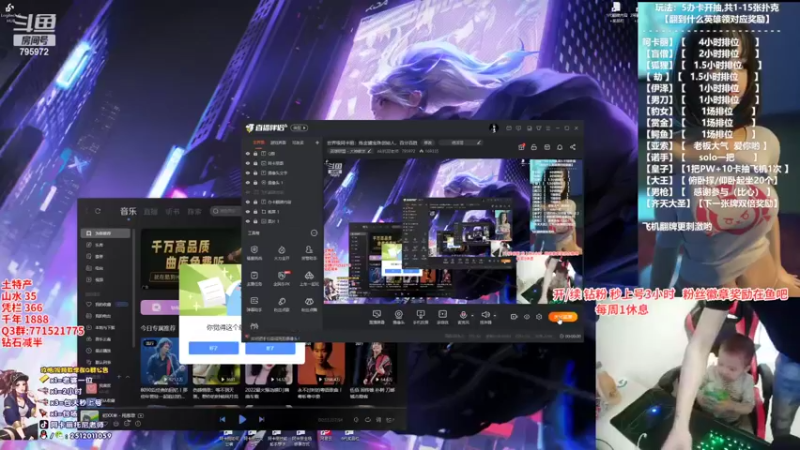This screenshot has width=800, height=450.
Task: Expand the microphone options arrow
Action: tap(472, 316)
